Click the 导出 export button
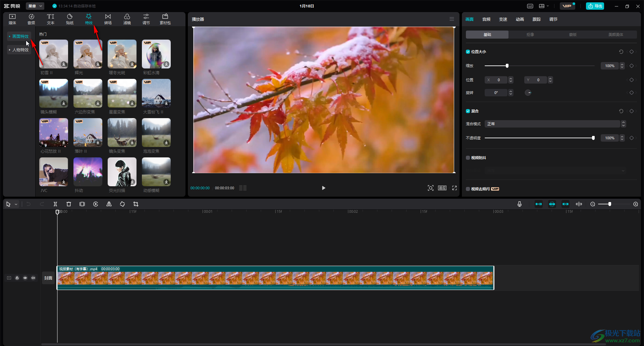This screenshot has width=644, height=346. [x=595, y=6]
